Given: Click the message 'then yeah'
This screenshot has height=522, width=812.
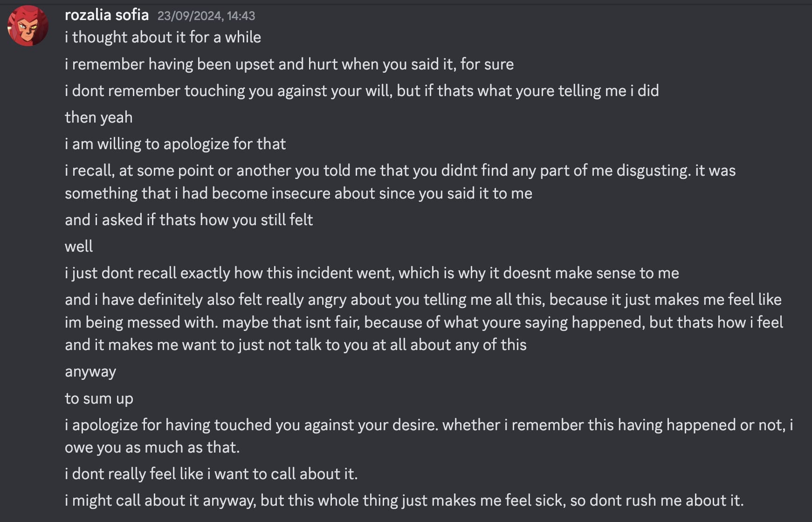Looking at the screenshot, I should [x=98, y=117].
